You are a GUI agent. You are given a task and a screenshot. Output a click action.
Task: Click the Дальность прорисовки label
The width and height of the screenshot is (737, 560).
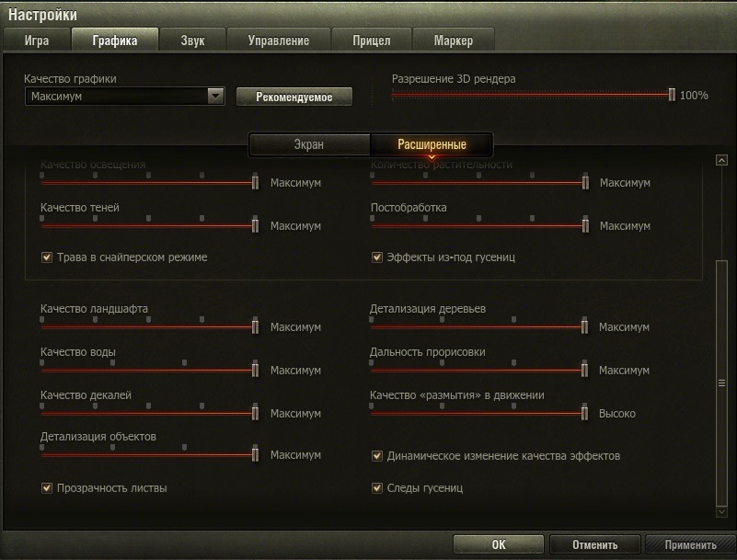point(427,352)
